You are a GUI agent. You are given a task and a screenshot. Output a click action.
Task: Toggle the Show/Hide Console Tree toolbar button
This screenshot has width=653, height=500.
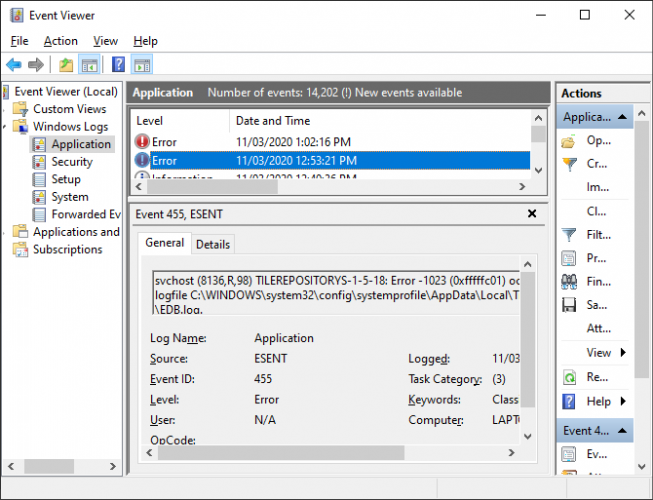pos(90,65)
